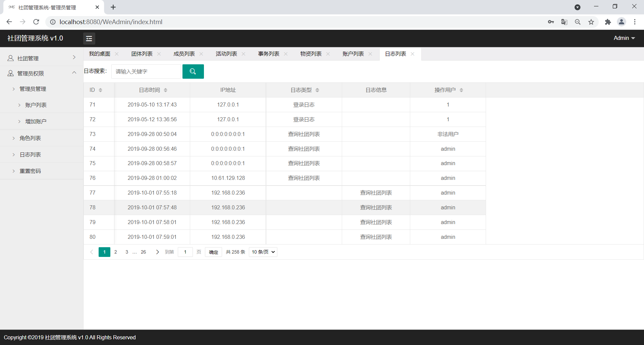Click timestamp 2019-09-28 00:50:04

(152, 134)
